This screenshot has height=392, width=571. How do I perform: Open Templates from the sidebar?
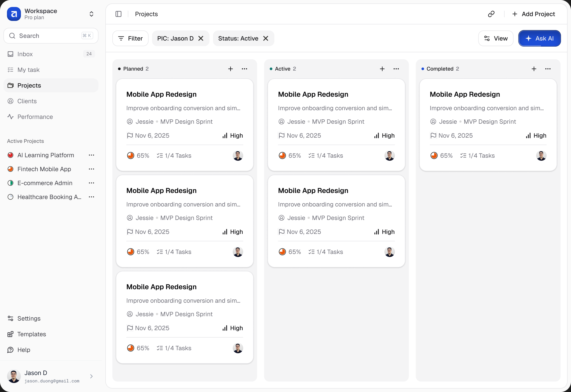pos(51,334)
